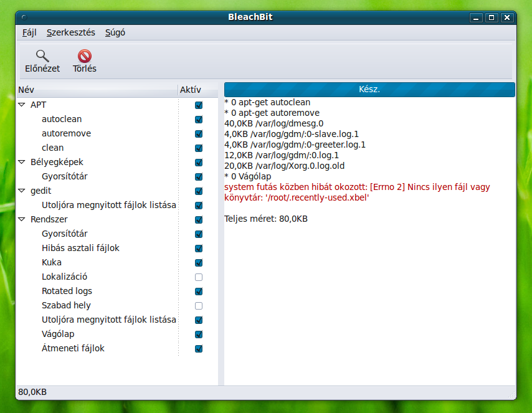Viewport: 532px width, 413px height.
Task: Click the red Errno 2 error message
Action: (358, 192)
